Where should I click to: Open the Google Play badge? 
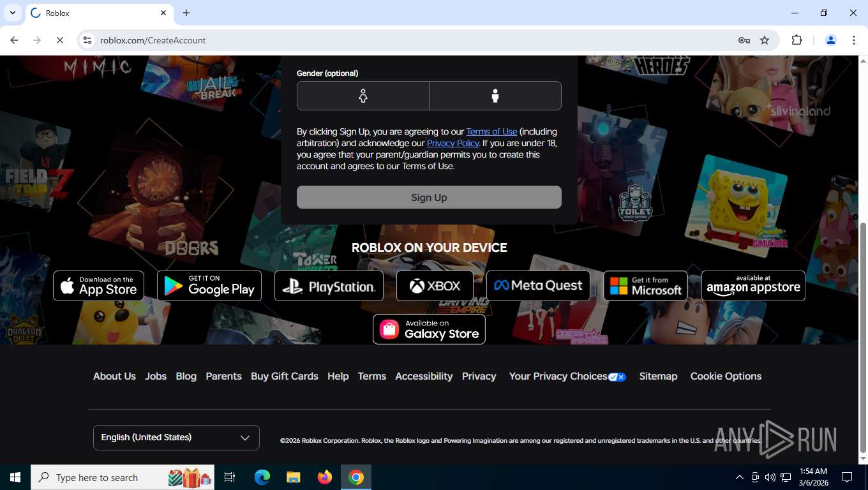click(209, 285)
